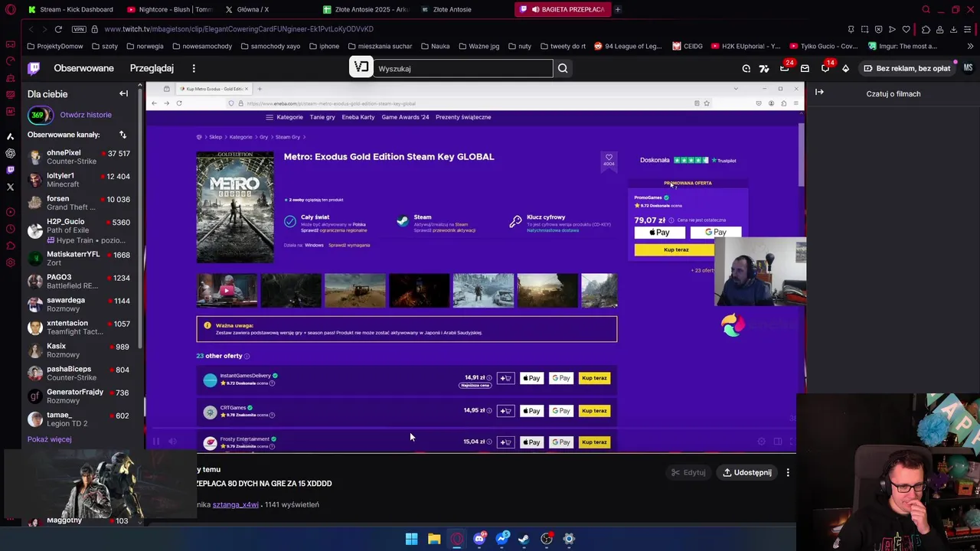Open the iphone bookmark folder

(324, 46)
